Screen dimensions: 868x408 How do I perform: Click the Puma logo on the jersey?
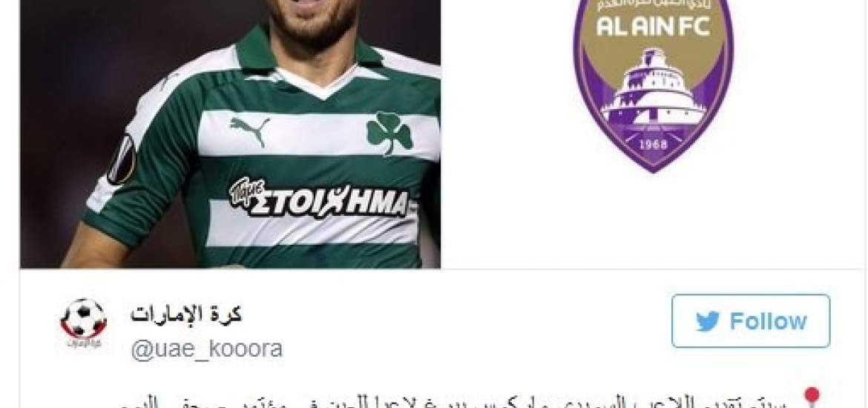tap(250, 130)
